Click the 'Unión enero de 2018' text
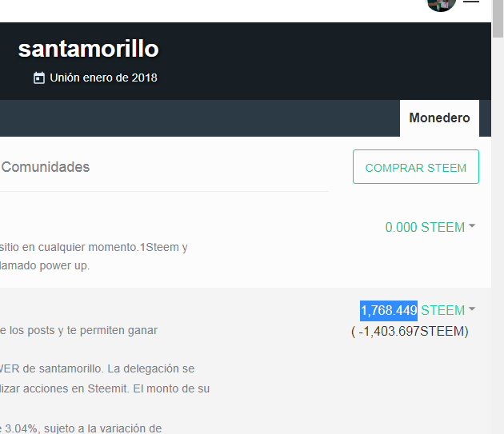The image size is (504, 434). pos(103,78)
